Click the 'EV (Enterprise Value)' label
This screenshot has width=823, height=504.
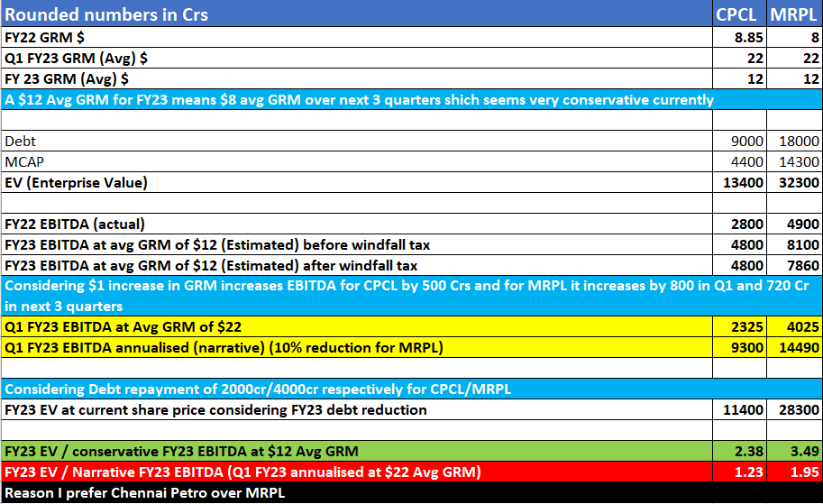[357, 182]
